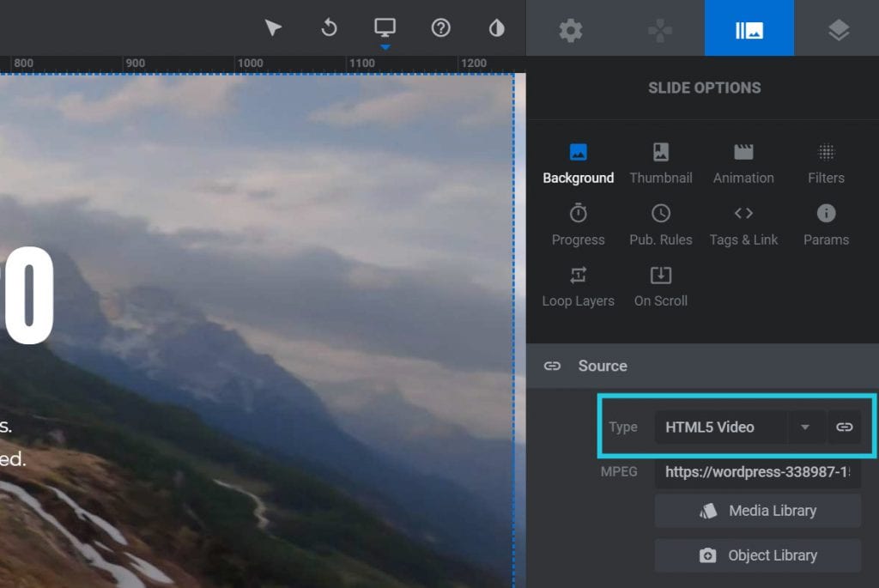Expand the Source section
879x588 pixels.
point(602,366)
